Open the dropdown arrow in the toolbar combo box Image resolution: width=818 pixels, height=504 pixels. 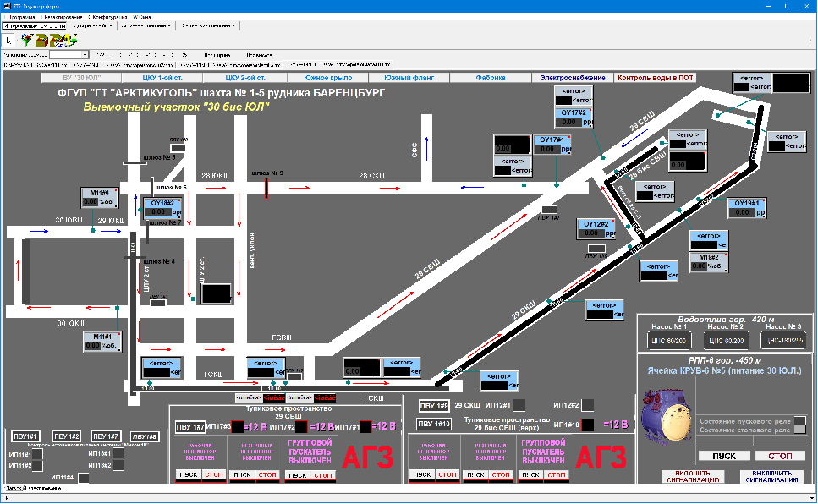click(85, 55)
